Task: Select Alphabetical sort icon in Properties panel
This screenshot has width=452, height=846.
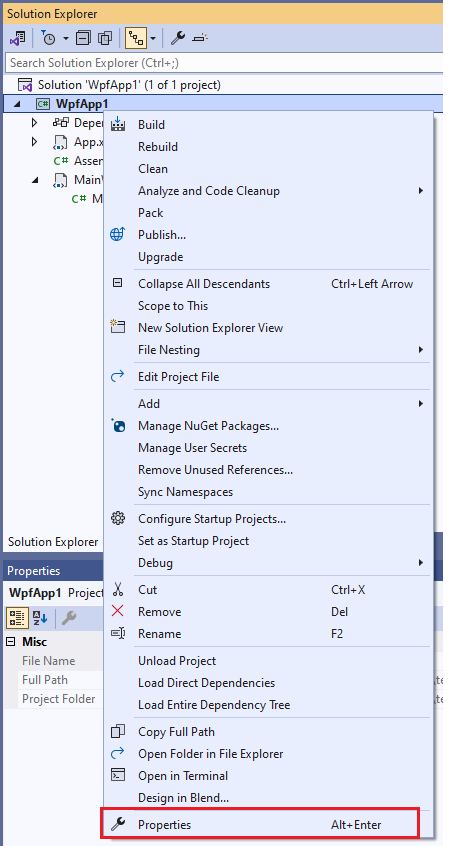Action: 39,618
